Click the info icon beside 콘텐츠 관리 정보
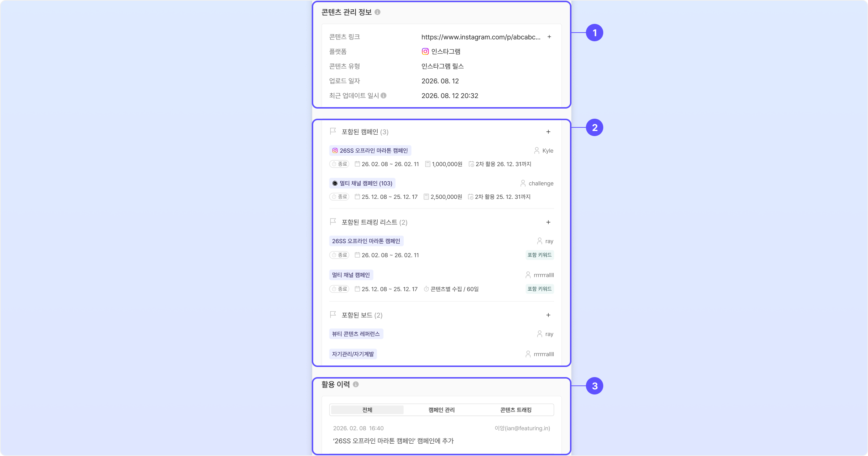This screenshot has width=868, height=456. coord(377,12)
